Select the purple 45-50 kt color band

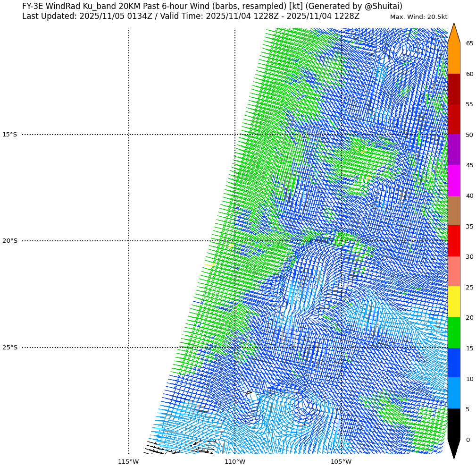click(x=453, y=150)
